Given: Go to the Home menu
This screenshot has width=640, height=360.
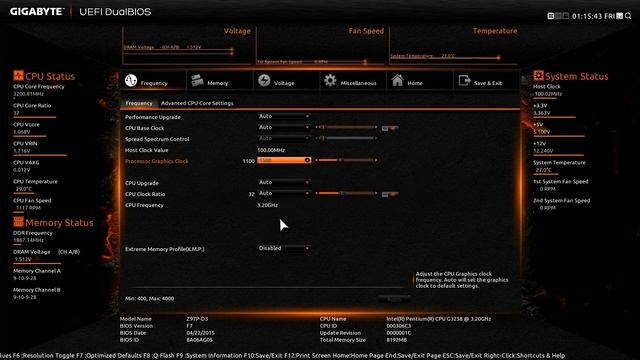Looking at the screenshot, I should (x=420, y=80).
